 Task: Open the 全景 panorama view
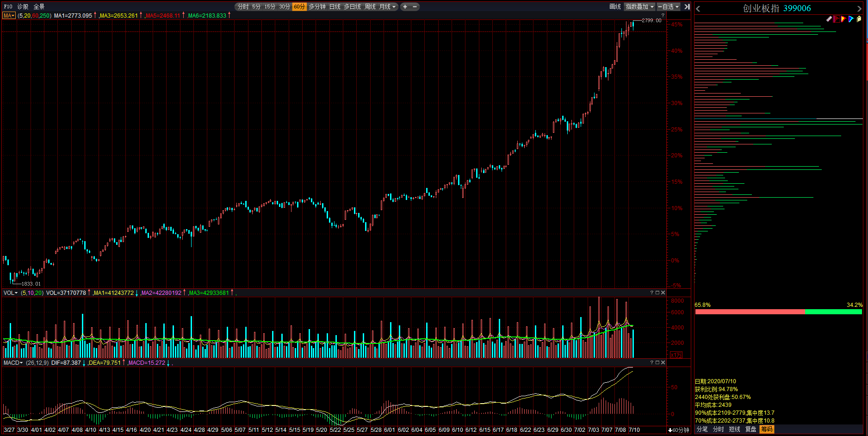coord(39,7)
